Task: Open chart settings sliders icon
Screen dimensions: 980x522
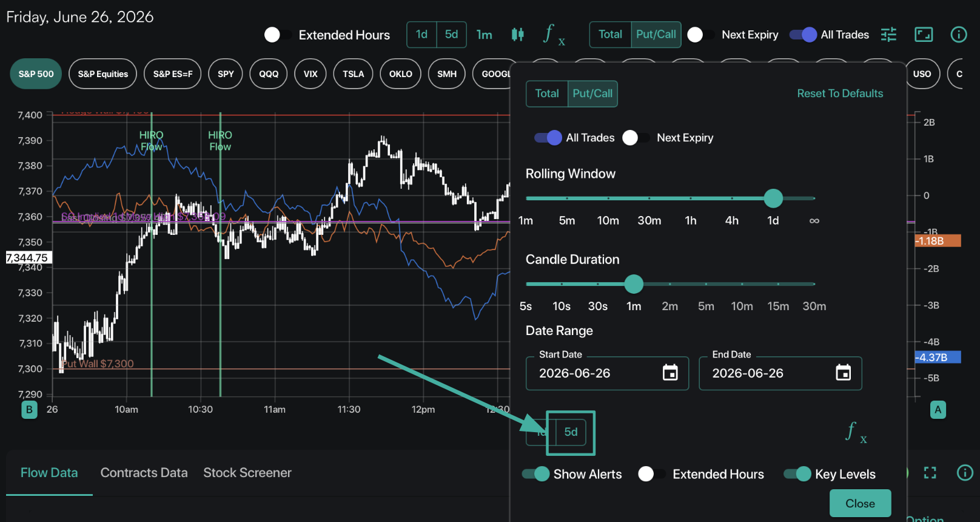Action: (x=888, y=35)
